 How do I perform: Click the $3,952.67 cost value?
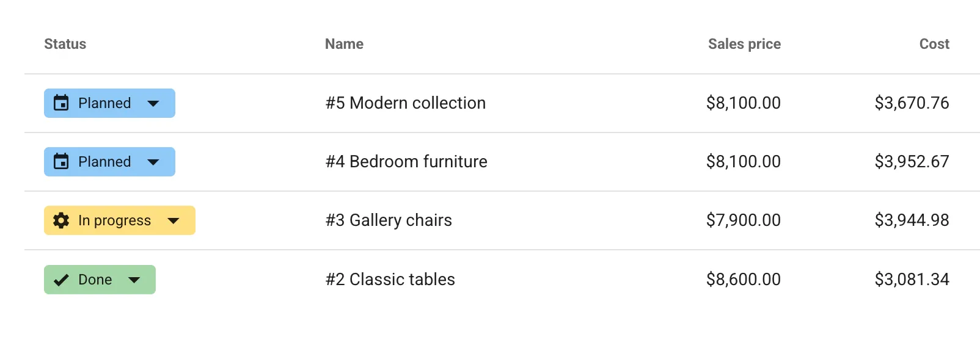pyautogui.click(x=912, y=162)
